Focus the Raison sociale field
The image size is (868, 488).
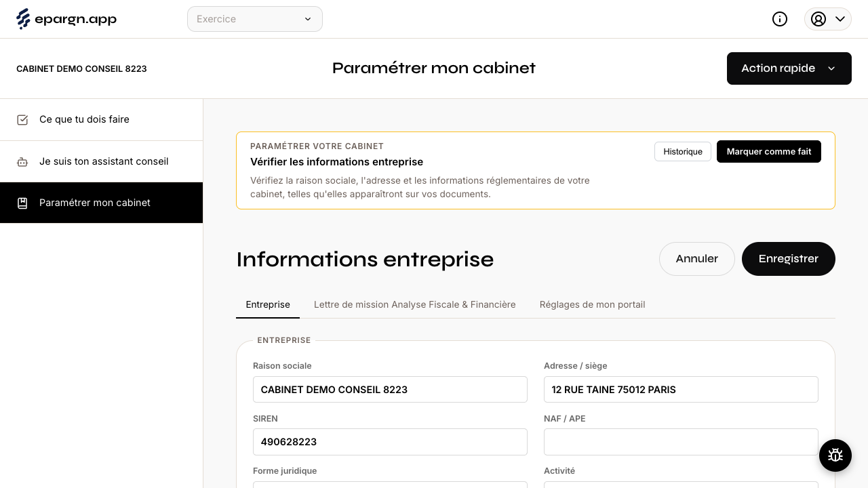390,390
